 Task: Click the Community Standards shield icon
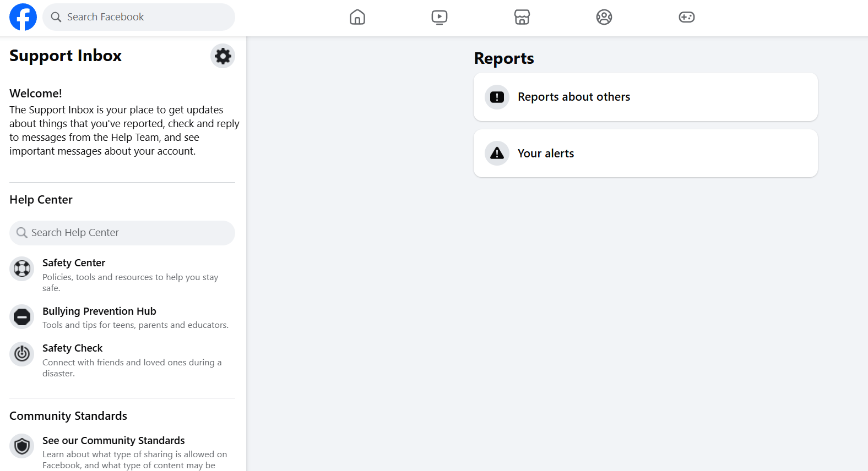[22, 446]
